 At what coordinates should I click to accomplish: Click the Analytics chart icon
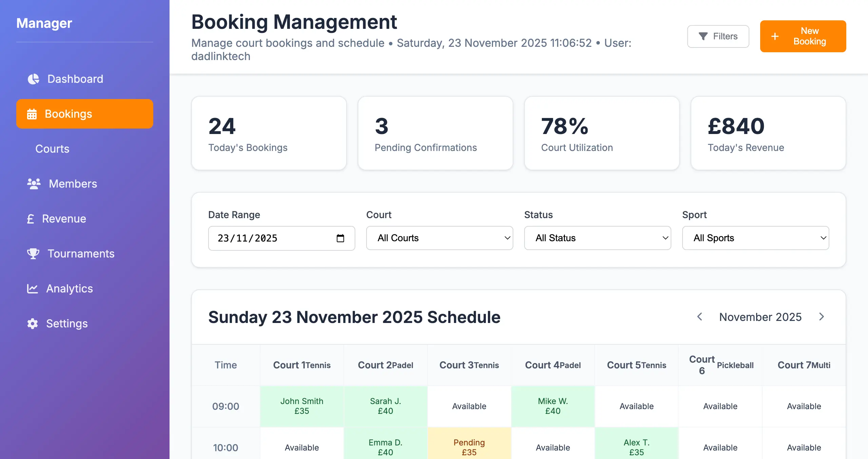point(32,288)
